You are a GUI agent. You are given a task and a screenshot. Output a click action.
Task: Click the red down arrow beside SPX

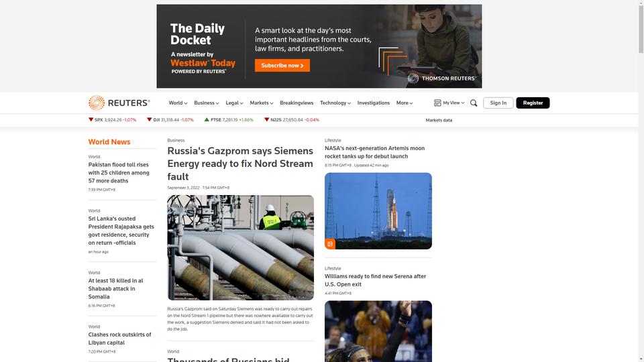click(x=91, y=119)
